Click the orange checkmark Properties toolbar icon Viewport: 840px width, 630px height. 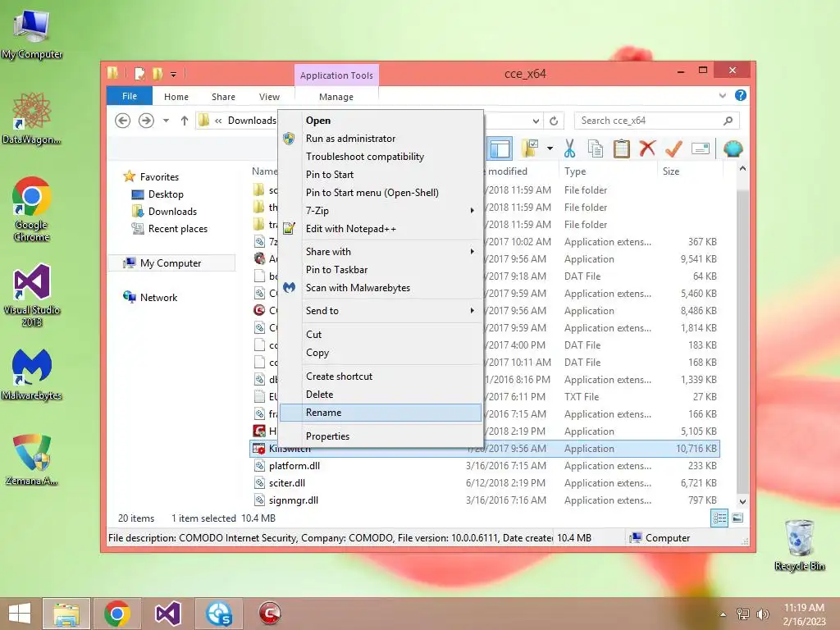coord(673,149)
